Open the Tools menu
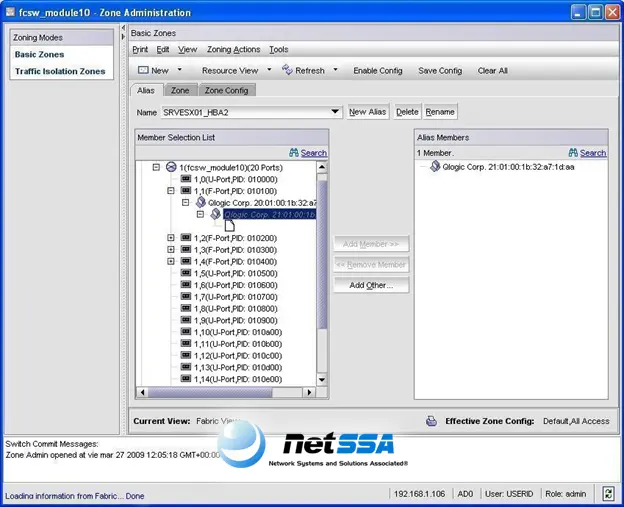 click(x=279, y=49)
